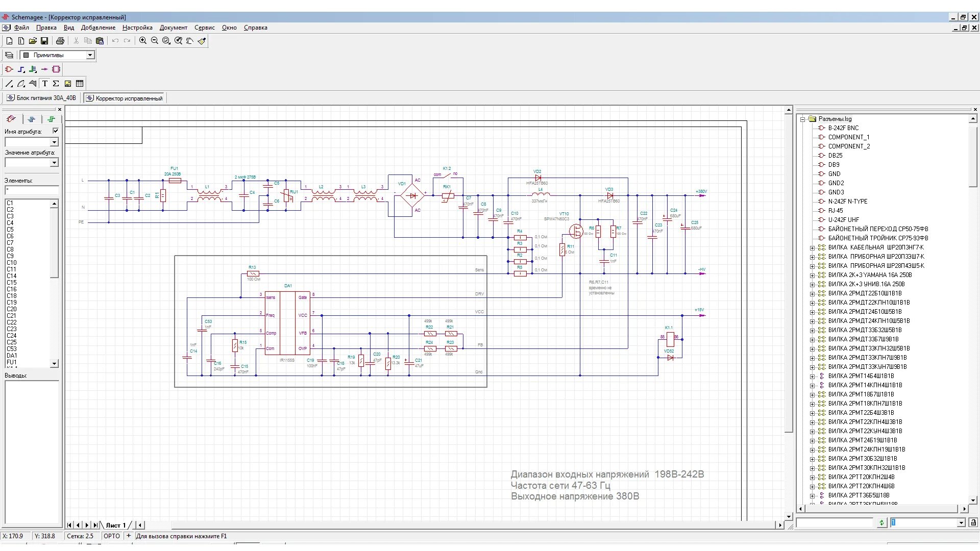Image resolution: width=980 pixels, height=551 pixels.
Task: Click the Элементы filter input field
Action: click(32, 190)
